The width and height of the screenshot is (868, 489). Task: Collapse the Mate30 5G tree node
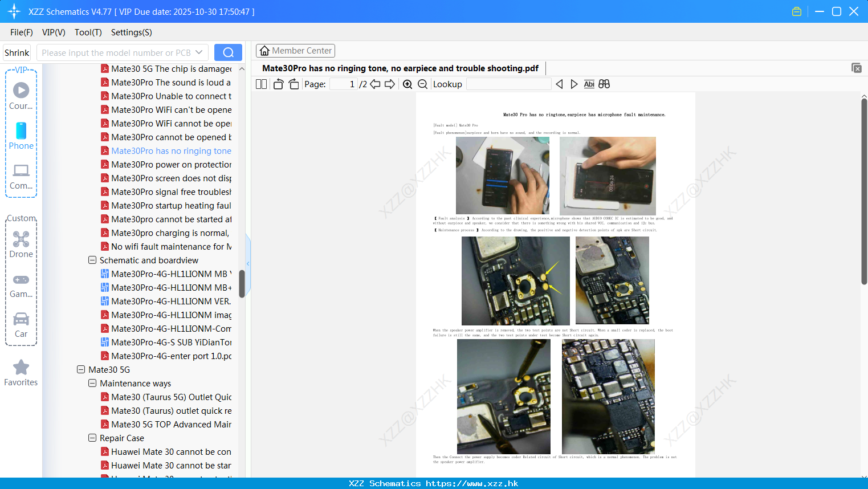pyautogui.click(x=81, y=369)
